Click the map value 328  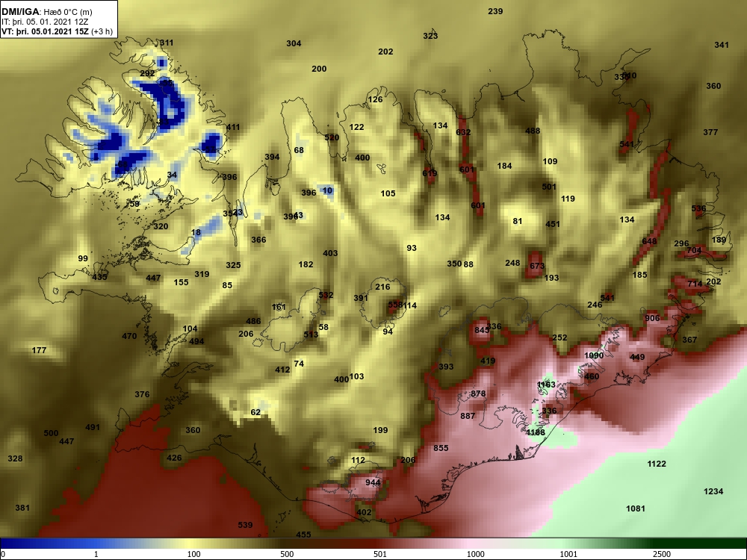[x=15, y=458]
